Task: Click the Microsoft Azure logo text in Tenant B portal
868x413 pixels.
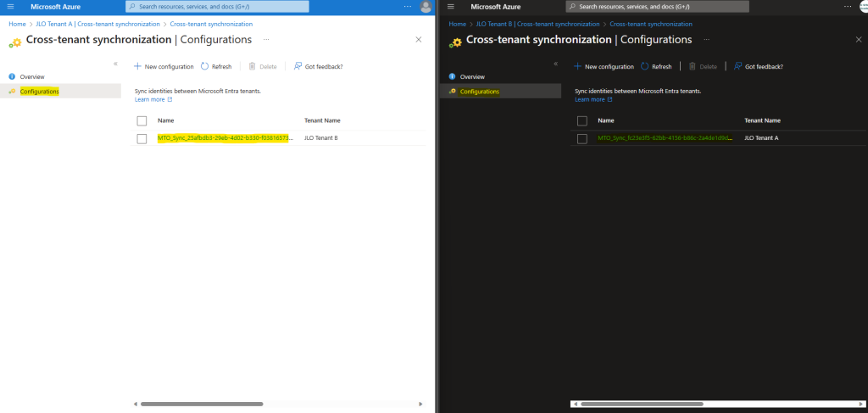Action: tap(495, 7)
